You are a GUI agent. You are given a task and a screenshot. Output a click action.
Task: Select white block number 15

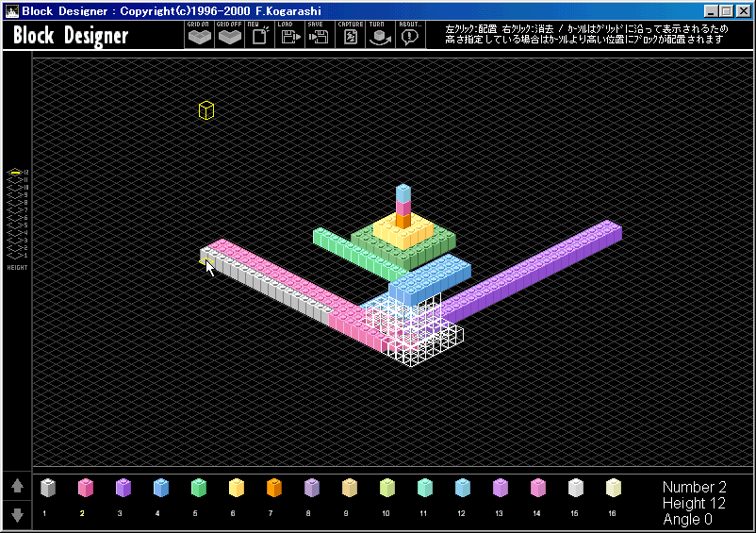[x=576, y=488]
